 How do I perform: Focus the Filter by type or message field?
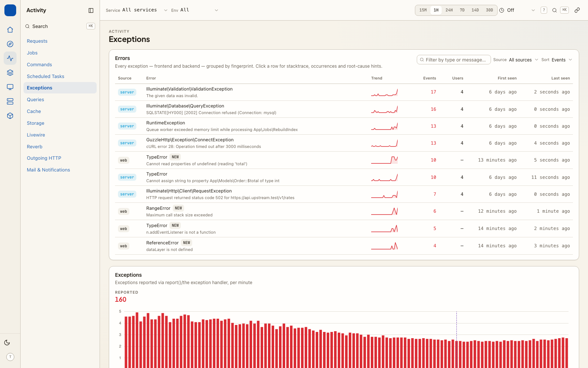454,60
